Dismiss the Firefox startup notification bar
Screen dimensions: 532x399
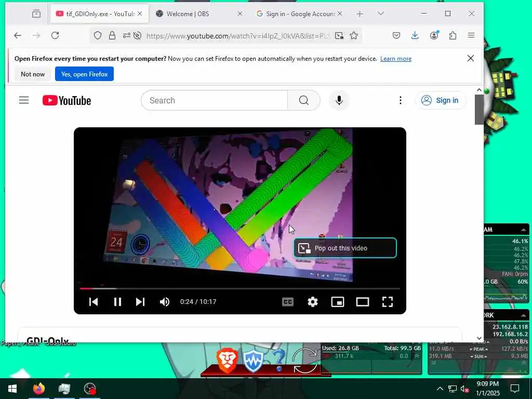pos(471,58)
